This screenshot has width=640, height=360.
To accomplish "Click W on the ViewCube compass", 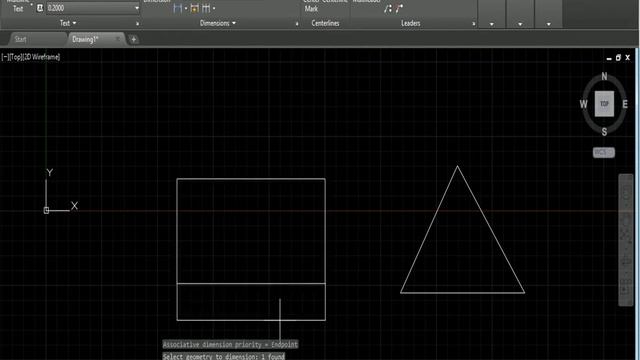I will tap(584, 104).
